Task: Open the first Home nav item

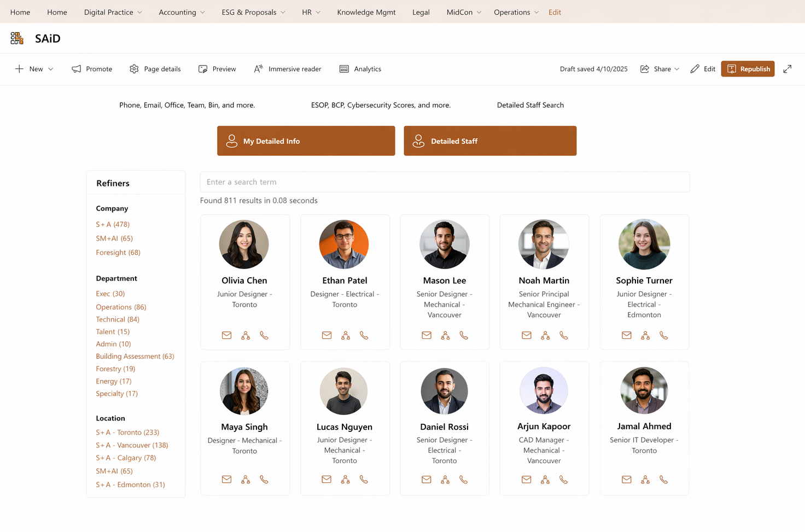Action: [x=20, y=12]
